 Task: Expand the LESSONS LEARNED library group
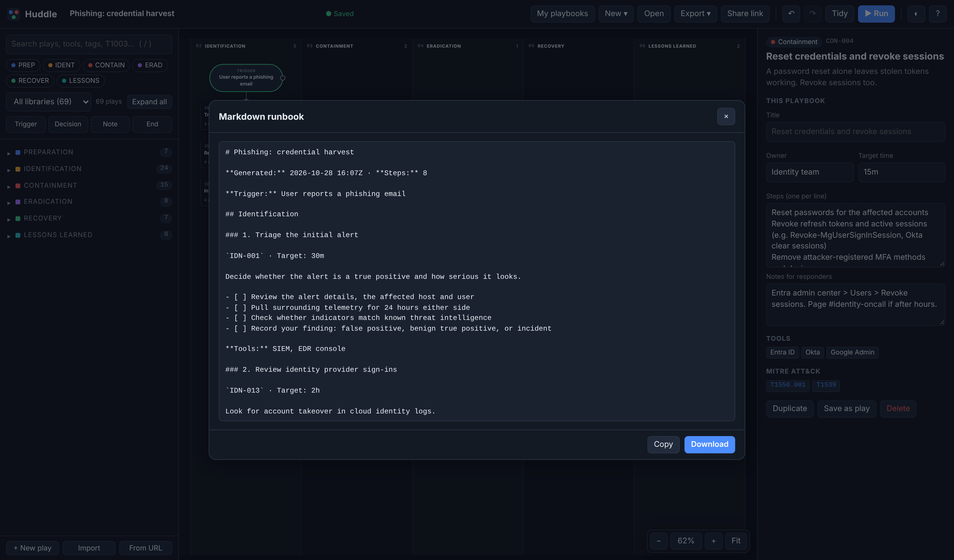pyautogui.click(x=89, y=235)
